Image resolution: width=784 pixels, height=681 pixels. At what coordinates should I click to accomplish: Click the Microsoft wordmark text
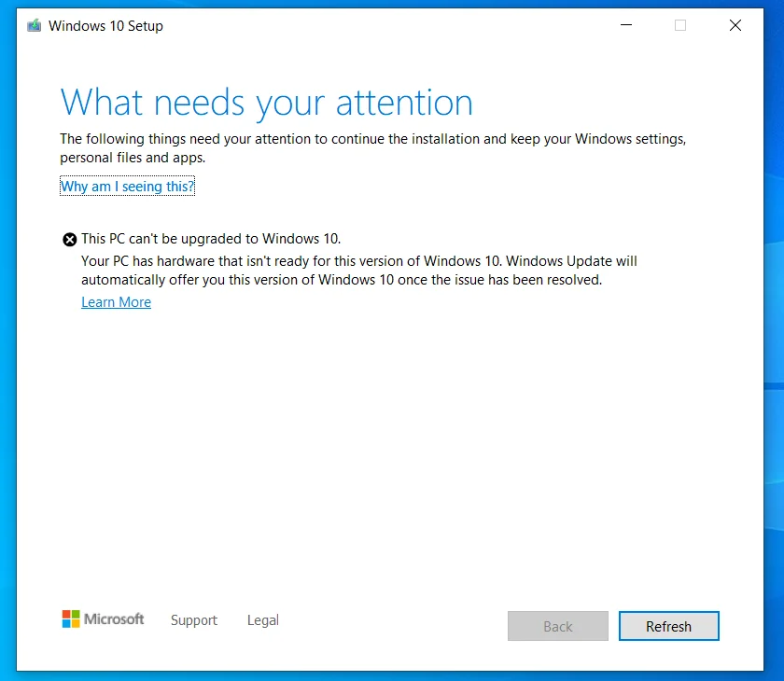coord(114,619)
